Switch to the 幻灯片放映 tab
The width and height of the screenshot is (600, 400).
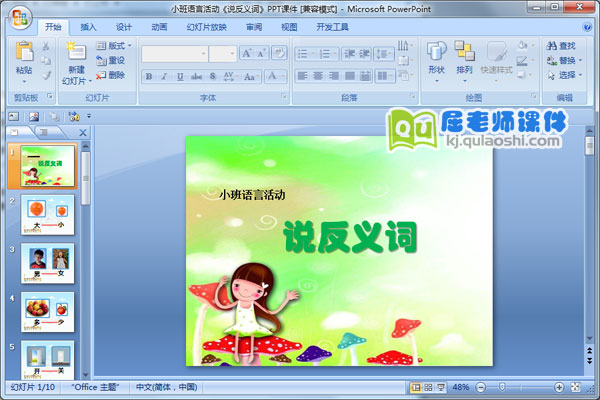tap(207, 27)
